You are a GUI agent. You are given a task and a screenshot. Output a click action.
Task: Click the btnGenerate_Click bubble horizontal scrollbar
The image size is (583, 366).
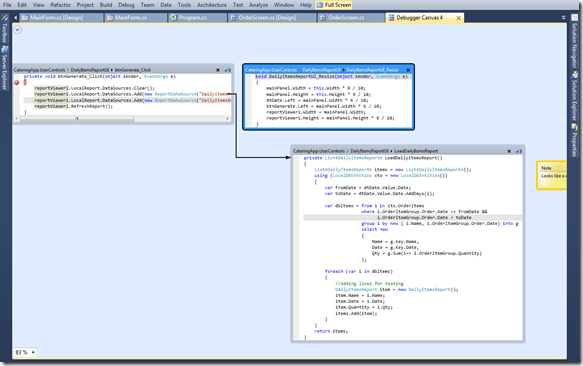click(x=123, y=119)
